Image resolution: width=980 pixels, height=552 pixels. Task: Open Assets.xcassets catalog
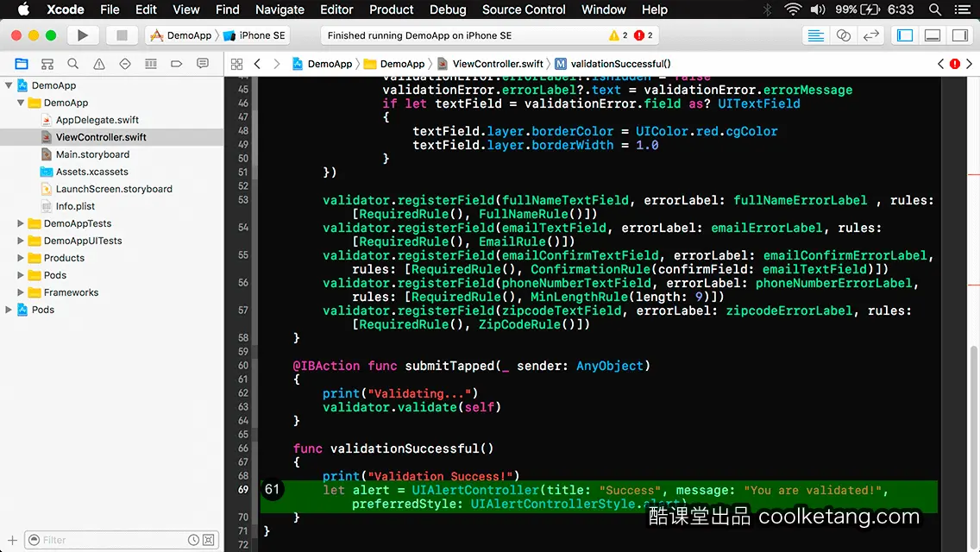tap(91, 172)
